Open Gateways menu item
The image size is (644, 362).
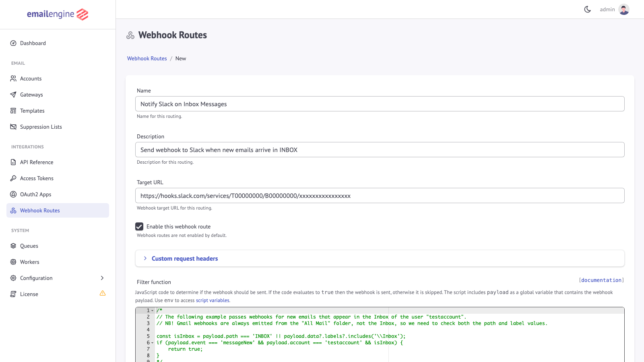pos(58,95)
